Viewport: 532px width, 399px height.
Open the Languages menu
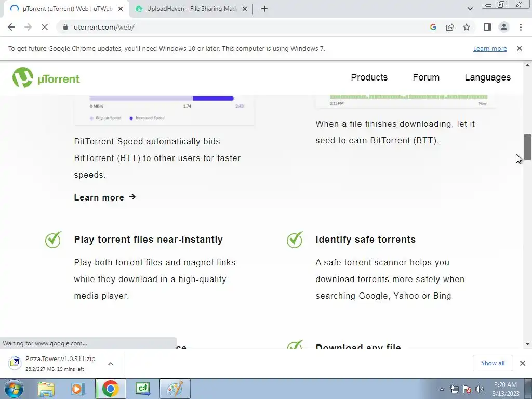click(487, 77)
